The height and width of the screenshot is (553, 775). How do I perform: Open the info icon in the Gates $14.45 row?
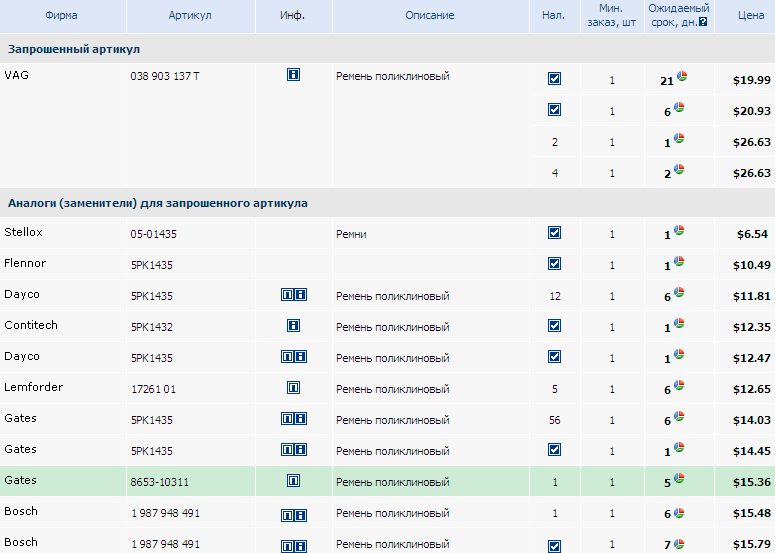(x=301, y=449)
